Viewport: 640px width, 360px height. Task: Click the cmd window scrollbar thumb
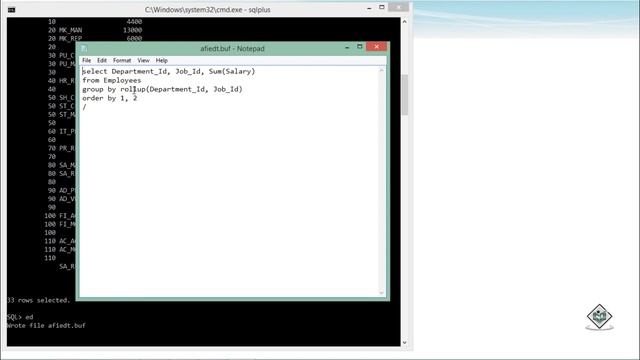click(404, 95)
